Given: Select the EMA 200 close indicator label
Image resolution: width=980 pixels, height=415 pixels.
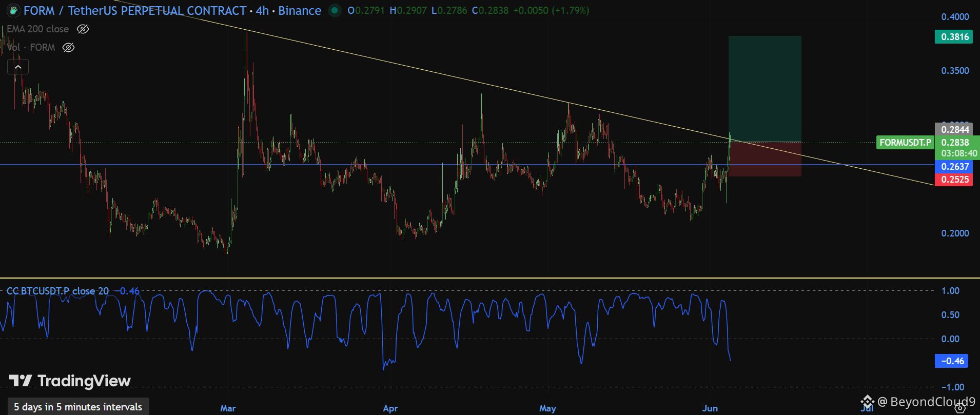Looking at the screenshot, I should pos(37,29).
